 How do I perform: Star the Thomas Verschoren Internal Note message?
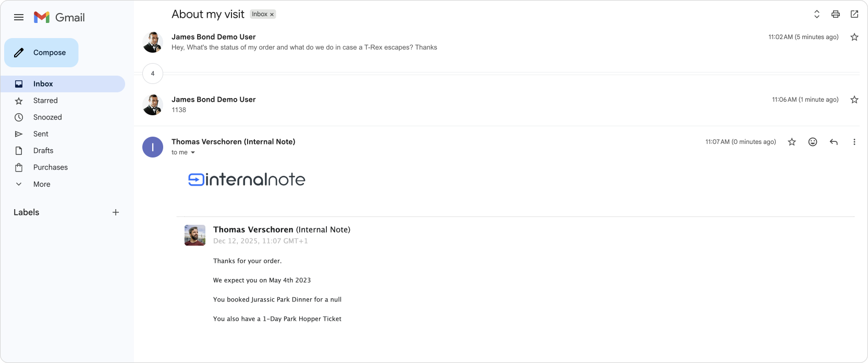792,142
